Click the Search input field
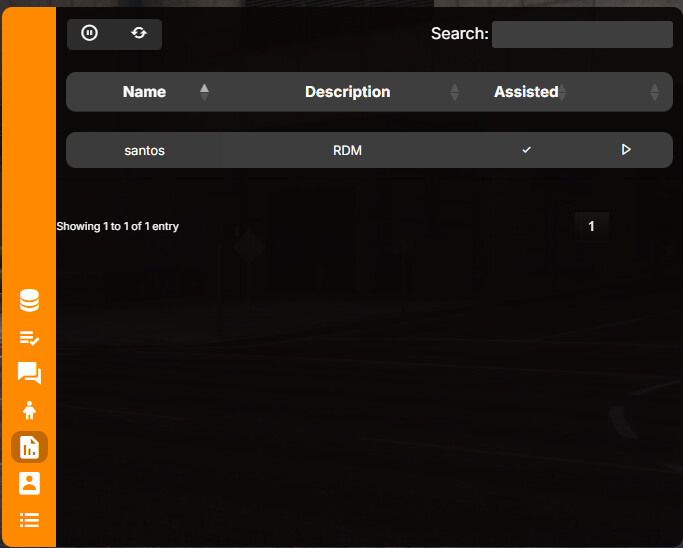Screen dimensions: 683x548 click(x=582, y=34)
